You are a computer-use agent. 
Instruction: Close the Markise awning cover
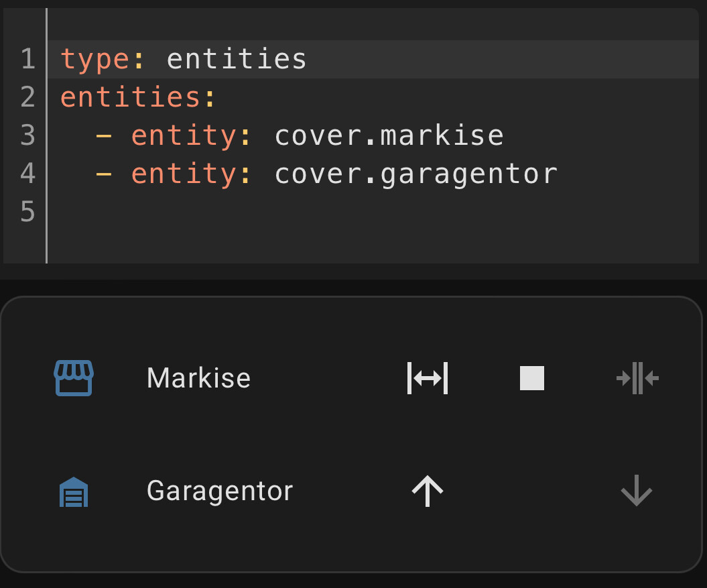(637, 378)
